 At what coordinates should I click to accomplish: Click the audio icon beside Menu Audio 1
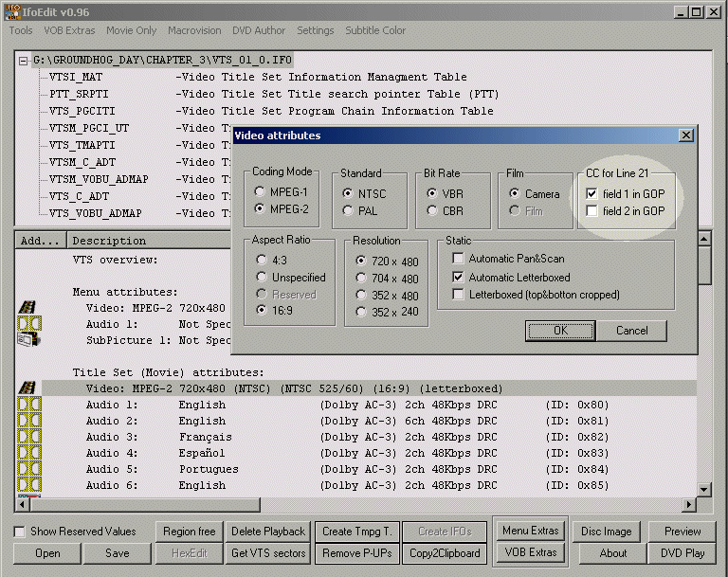(x=29, y=323)
